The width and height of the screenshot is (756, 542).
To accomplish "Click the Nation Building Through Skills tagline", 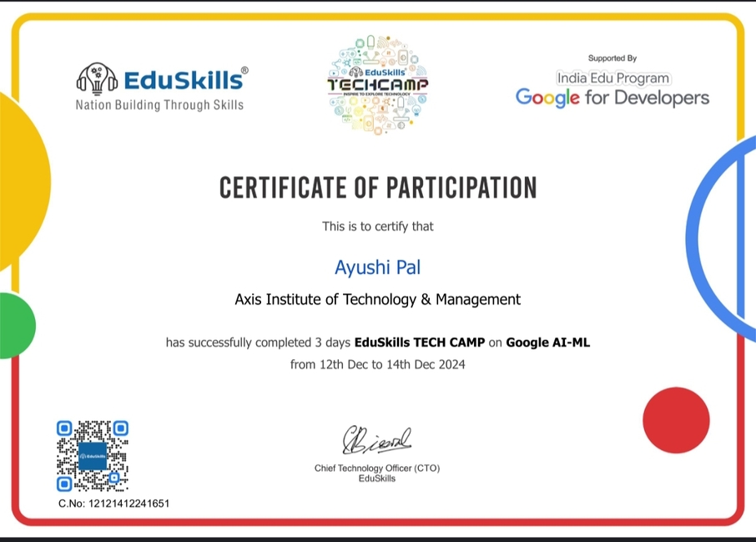I will pos(159,104).
